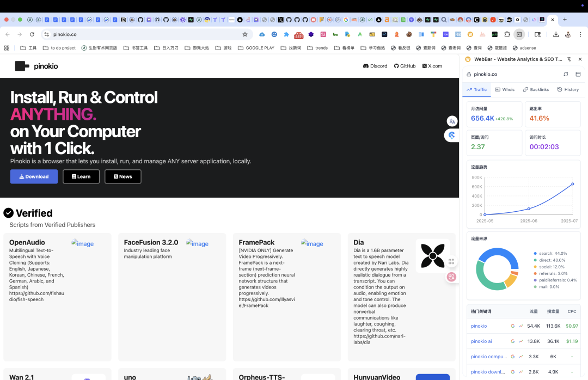Click the pinokio ai keyword link
588x380 pixels.
pyautogui.click(x=481, y=341)
